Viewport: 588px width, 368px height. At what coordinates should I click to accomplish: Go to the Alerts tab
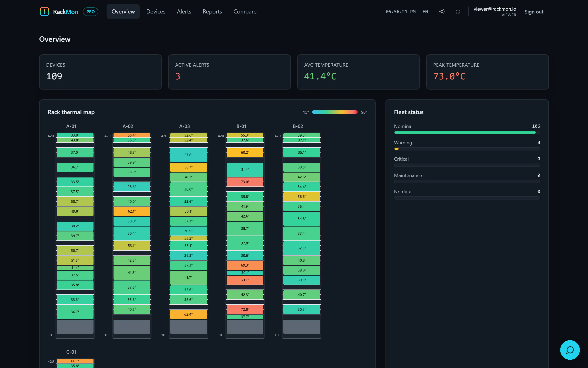point(184,11)
